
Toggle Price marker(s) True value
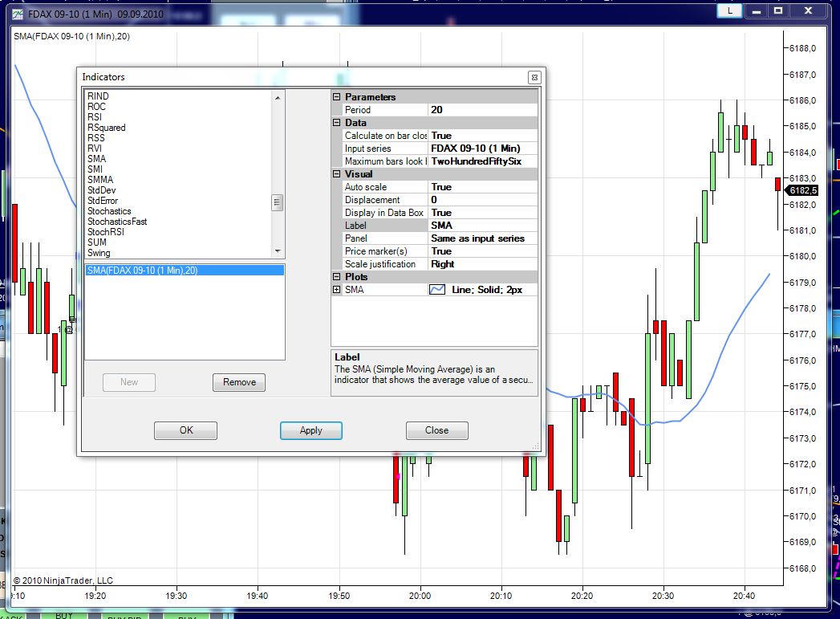[x=483, y=251]
